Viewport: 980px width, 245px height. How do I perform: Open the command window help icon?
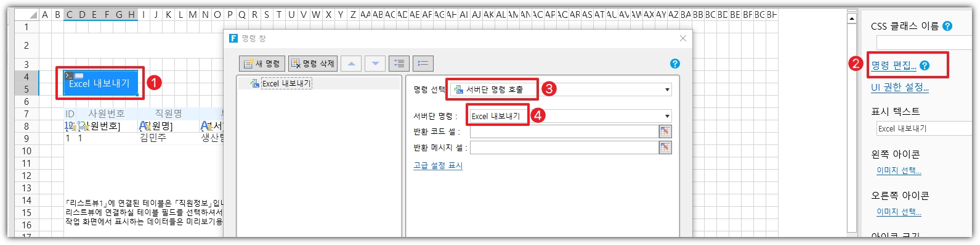coord(674,64)
